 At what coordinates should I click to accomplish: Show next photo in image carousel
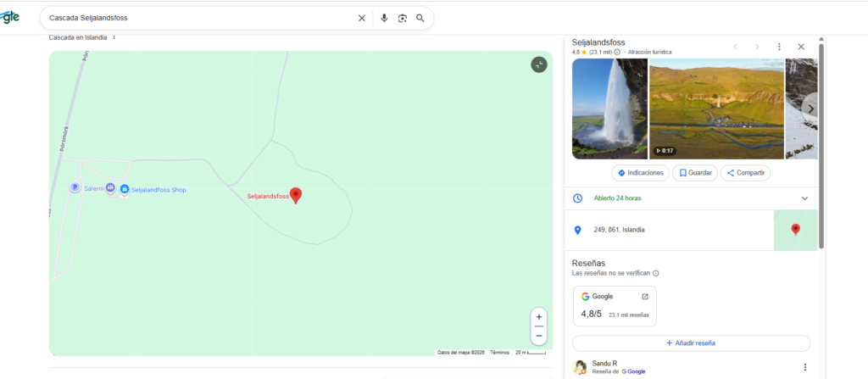pos(810,109)
